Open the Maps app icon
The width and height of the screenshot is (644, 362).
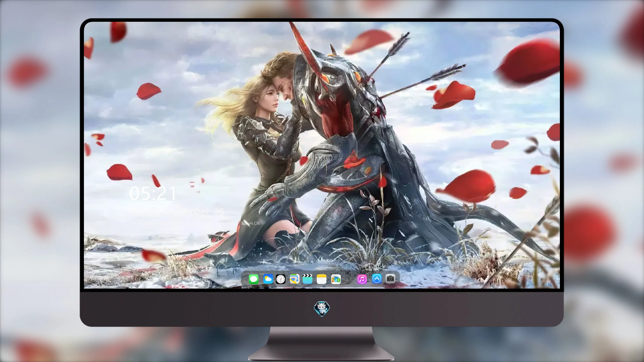point(294,279)
